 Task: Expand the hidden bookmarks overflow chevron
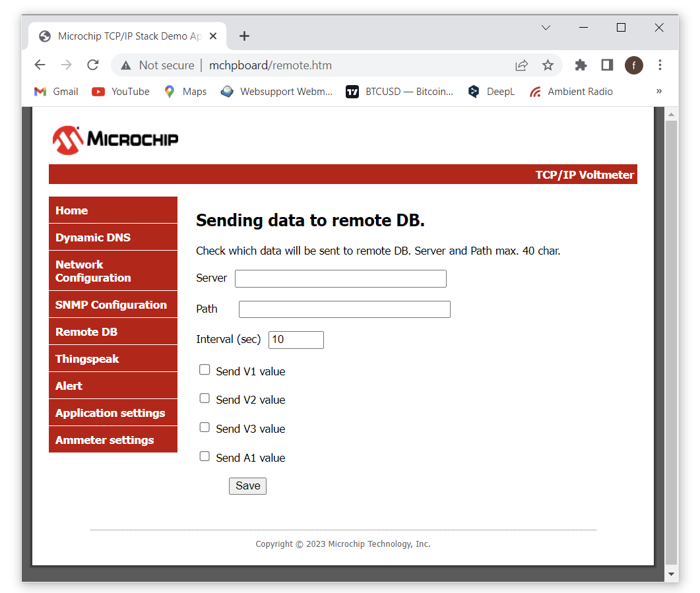[x=658, y=92]
